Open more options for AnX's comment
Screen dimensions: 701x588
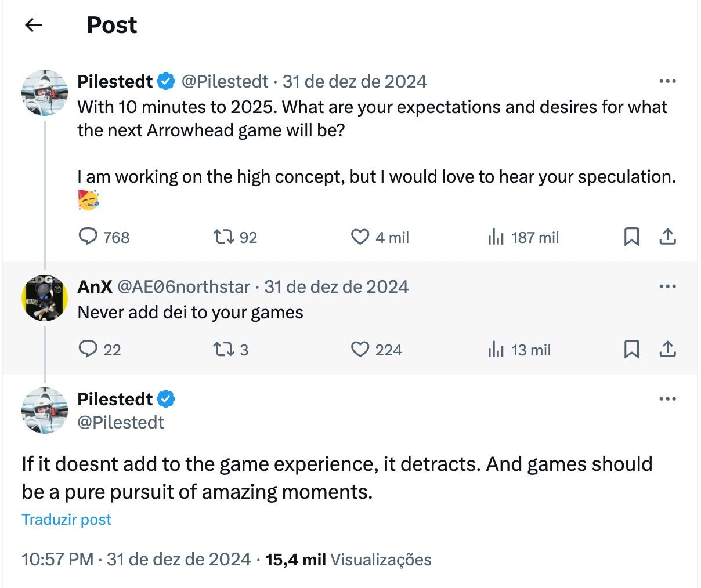668,286
